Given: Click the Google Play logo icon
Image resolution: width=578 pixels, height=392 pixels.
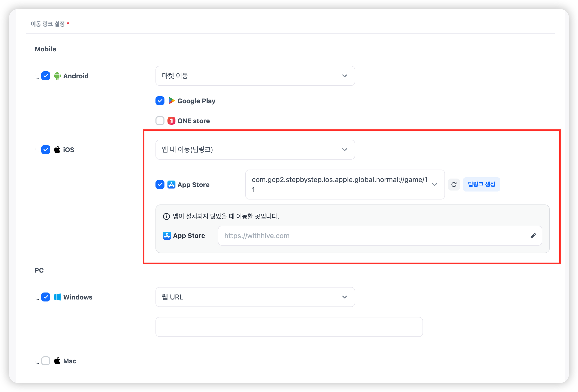Looking at the screenshot, I should click(x=171, y=101).
